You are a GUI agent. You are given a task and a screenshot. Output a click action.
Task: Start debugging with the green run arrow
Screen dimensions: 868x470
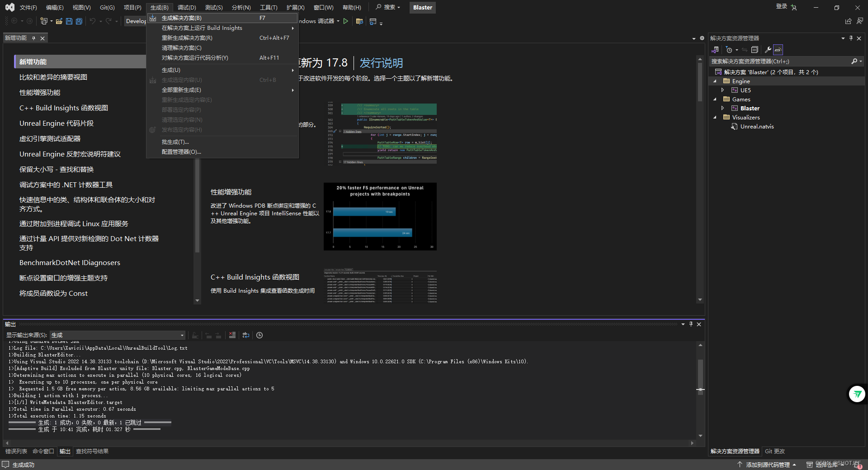tap(345, 21)
